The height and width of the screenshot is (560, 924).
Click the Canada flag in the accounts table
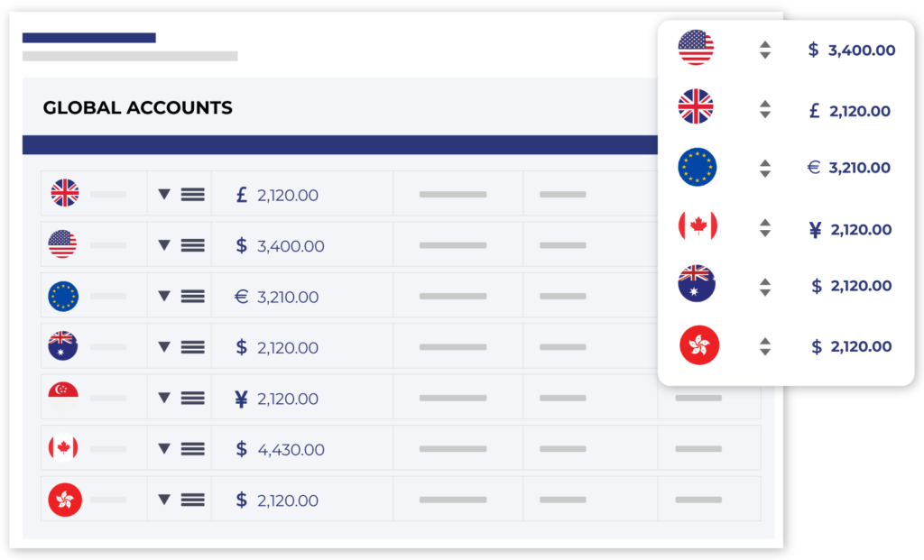pyautogui.click(x=63, y=448)
